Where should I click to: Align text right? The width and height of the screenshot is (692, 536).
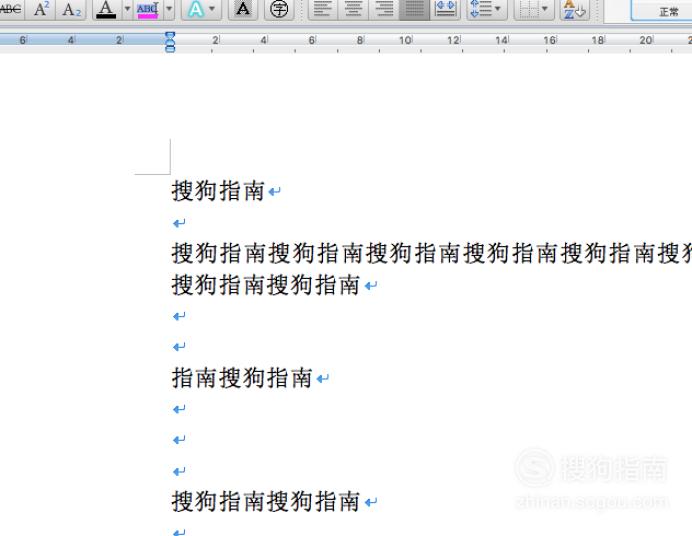click(384, 9)
